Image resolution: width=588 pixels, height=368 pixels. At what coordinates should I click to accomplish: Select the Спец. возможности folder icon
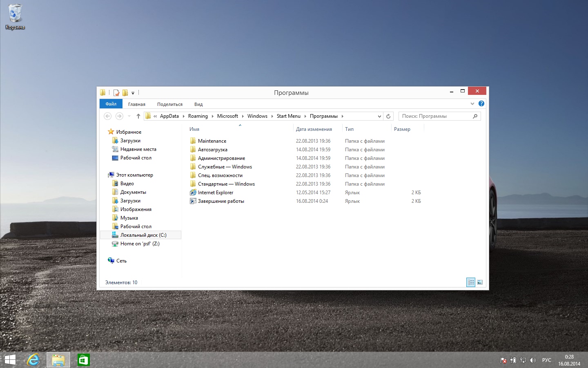pos(193,175)
